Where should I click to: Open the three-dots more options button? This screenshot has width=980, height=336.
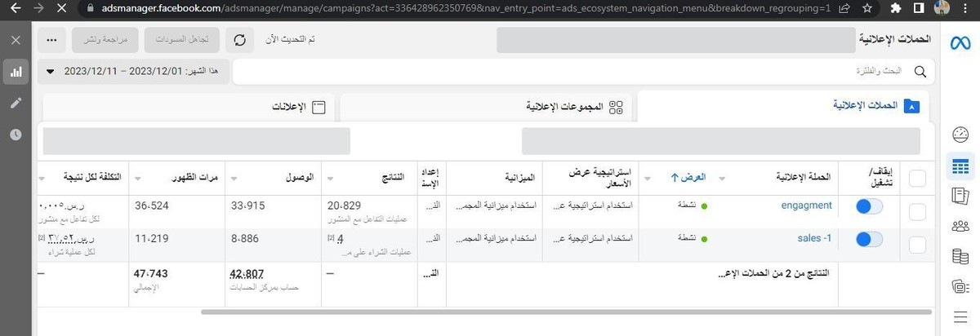click(52, 40)
